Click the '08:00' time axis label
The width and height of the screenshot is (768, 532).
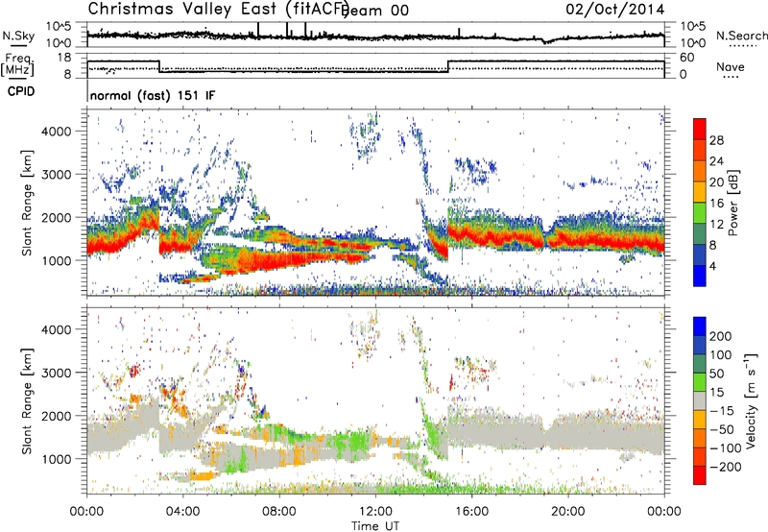(x=279, y=512)
